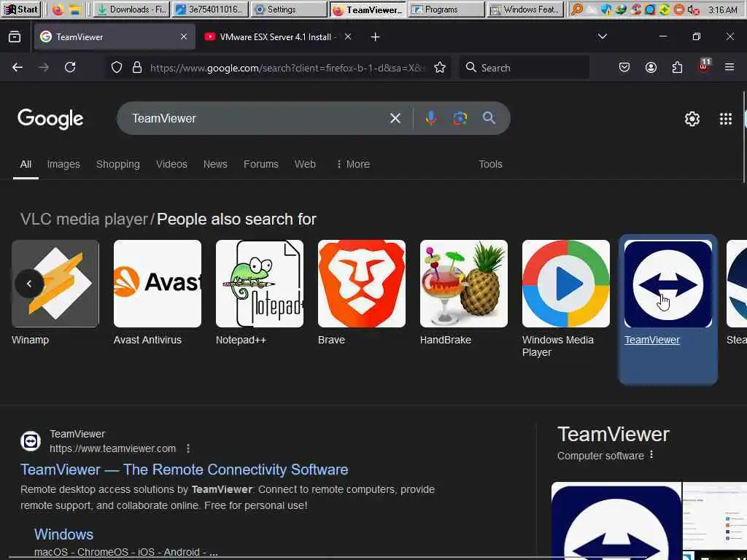Open a new browser tab
Image resolution: width=747 pixels, height=560 pixels.
376,36
